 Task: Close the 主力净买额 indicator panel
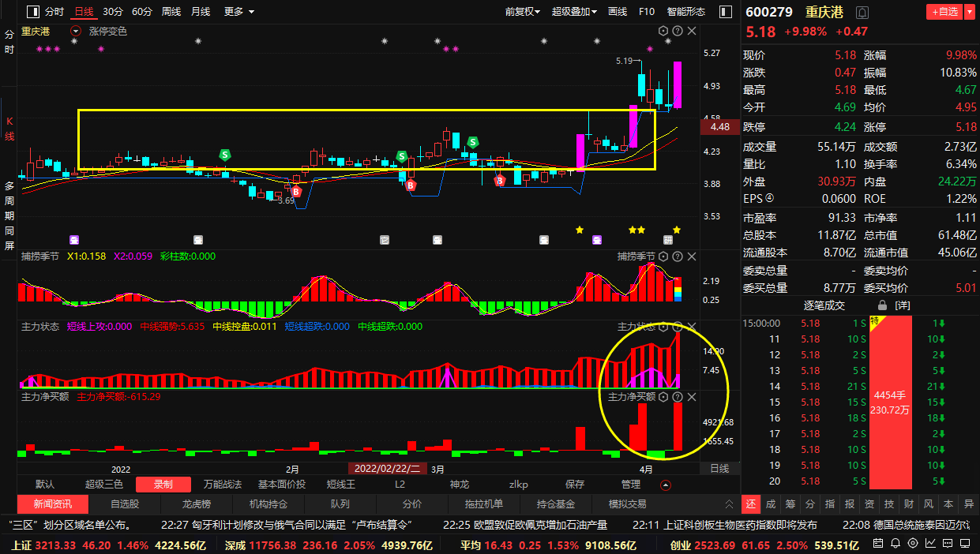point(692,397)
